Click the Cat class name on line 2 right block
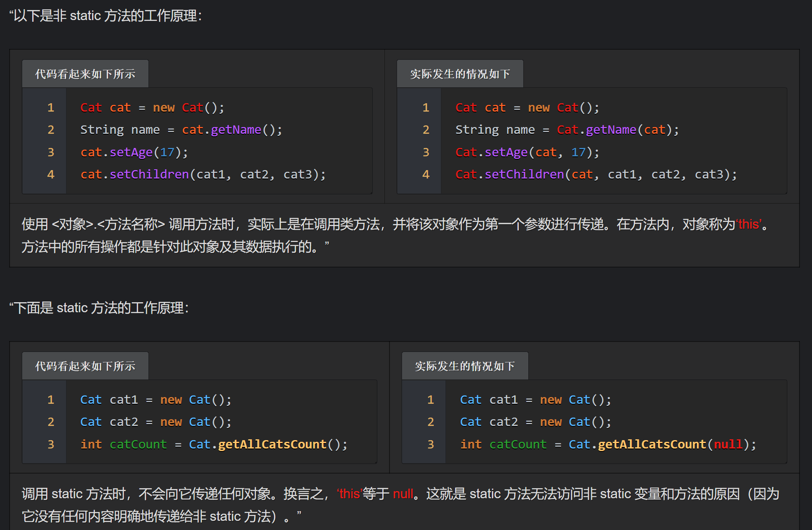Screen dimensions: 812x530 pyautogui.click(x=567, y=130)
